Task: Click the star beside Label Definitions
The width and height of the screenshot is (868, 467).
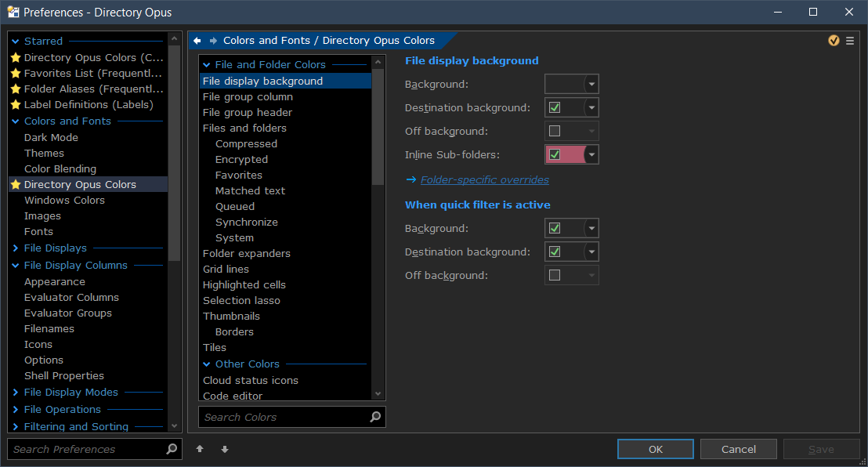Action: [16, 105]
